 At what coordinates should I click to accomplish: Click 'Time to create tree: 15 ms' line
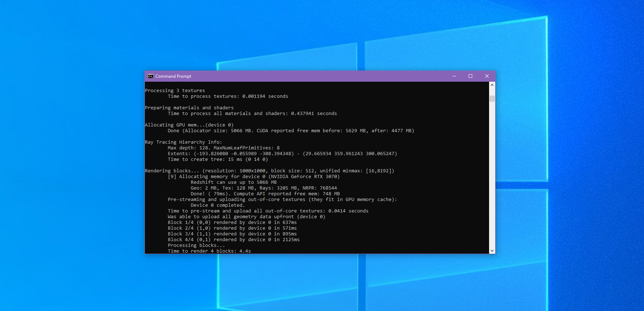[x=218, y=159]
